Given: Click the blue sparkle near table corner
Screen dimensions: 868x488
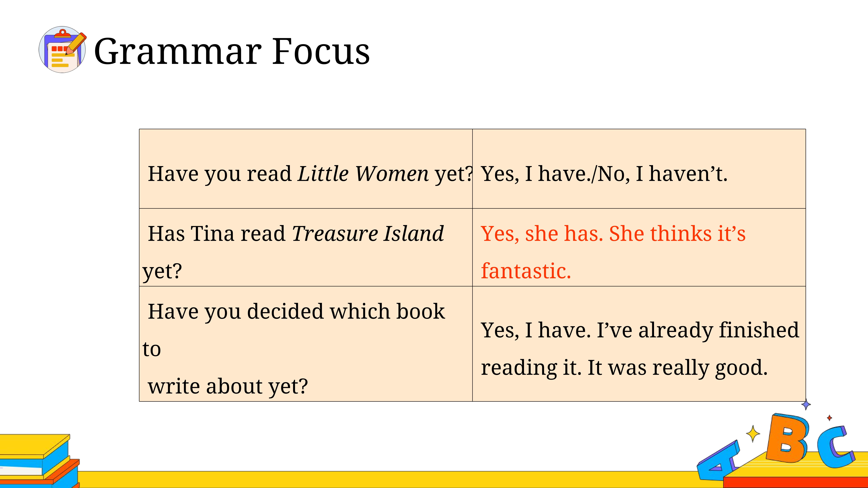Looking at the screenshot, I should (x=806, y=404).
